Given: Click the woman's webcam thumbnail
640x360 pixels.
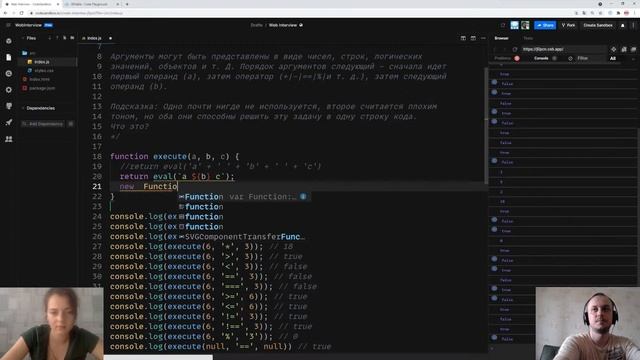Looking at the screenshot, I should [52, 324].
